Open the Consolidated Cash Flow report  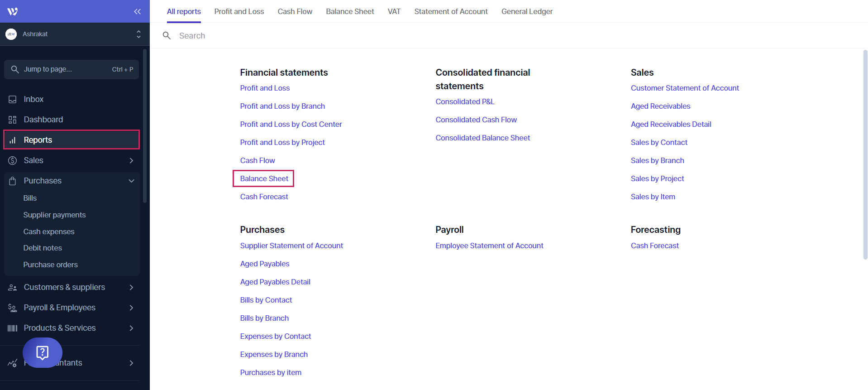click(476, 120)
